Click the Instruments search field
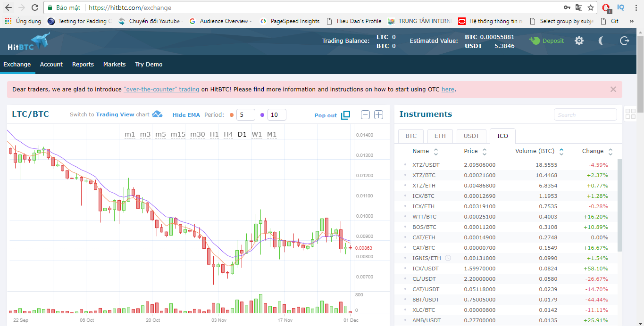Viewport: 644px width, 326px height. [585, 114]
